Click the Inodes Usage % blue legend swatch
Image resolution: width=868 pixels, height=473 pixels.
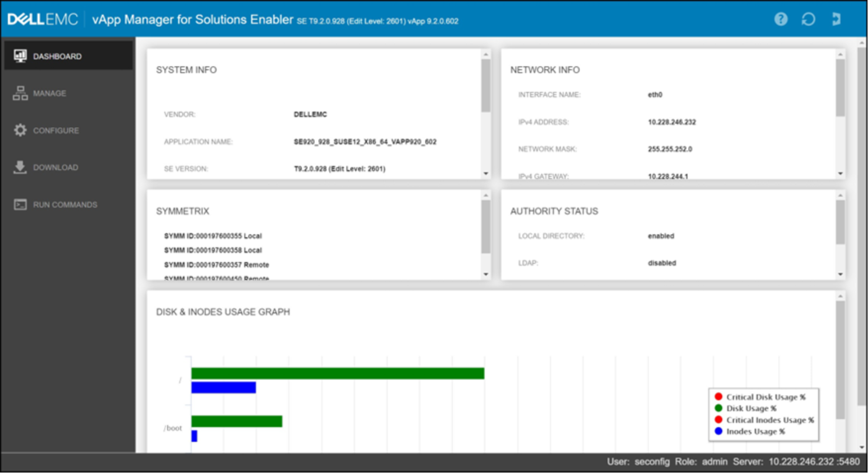(719, 431)
